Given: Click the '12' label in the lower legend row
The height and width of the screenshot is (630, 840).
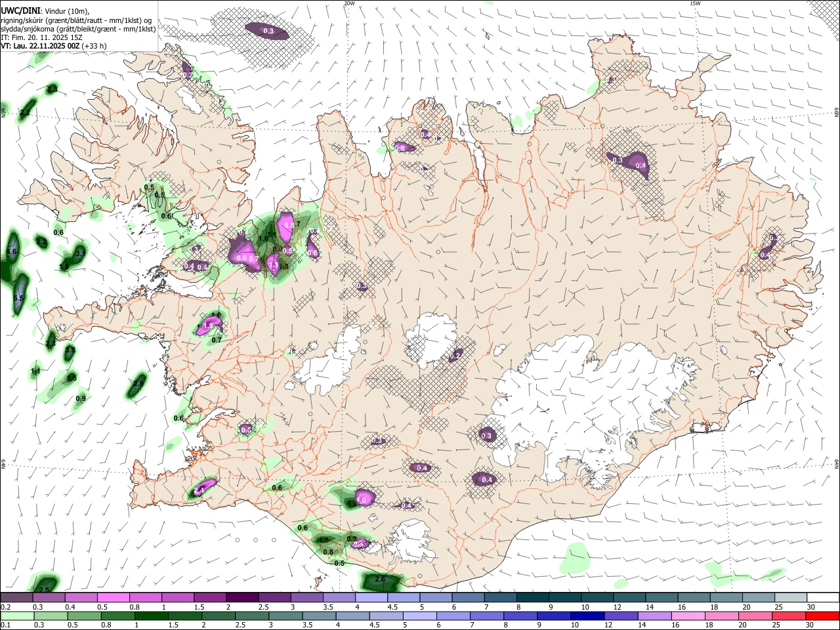Looking at the screenshot, I should (x=608, y=625).
